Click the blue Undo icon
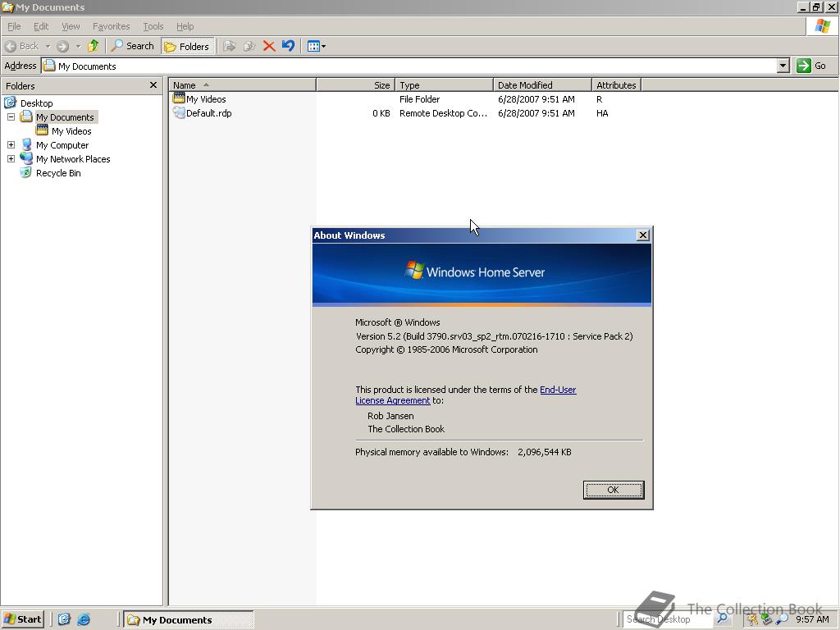This screenshot has width=840, height=630. click(x=288, y=46)
